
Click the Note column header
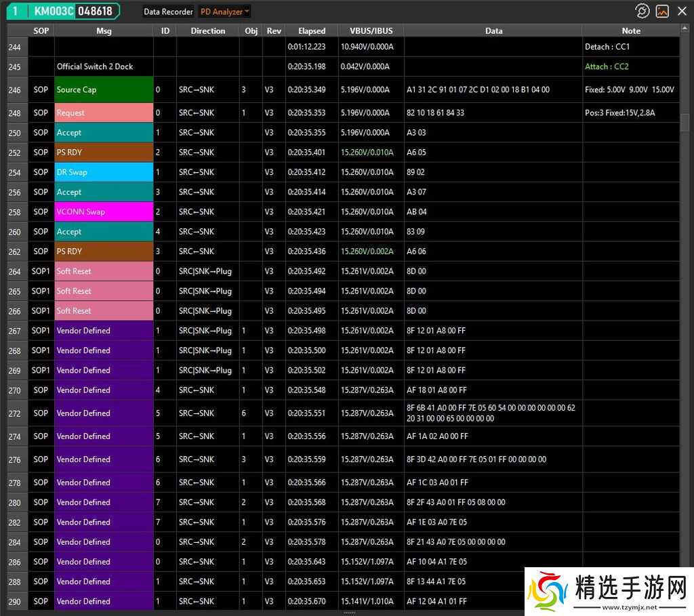coord(630,30)
